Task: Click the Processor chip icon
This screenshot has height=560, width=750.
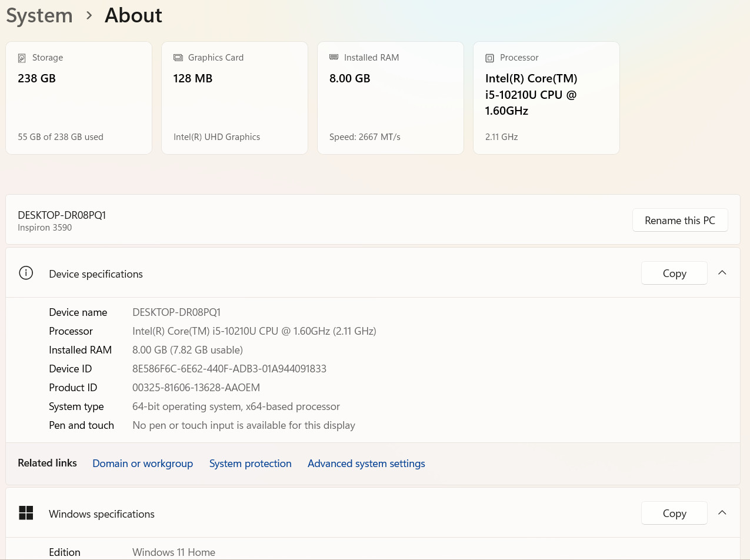Action: tap(489, 58)
